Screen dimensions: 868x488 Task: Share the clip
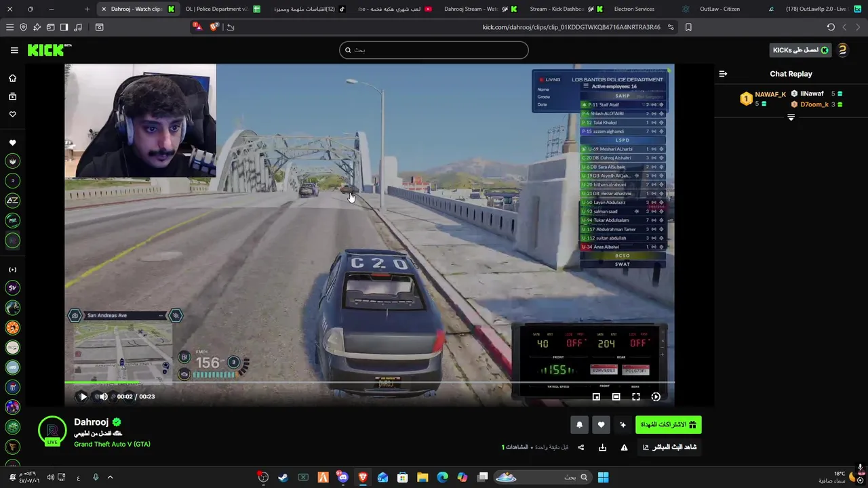580,447
